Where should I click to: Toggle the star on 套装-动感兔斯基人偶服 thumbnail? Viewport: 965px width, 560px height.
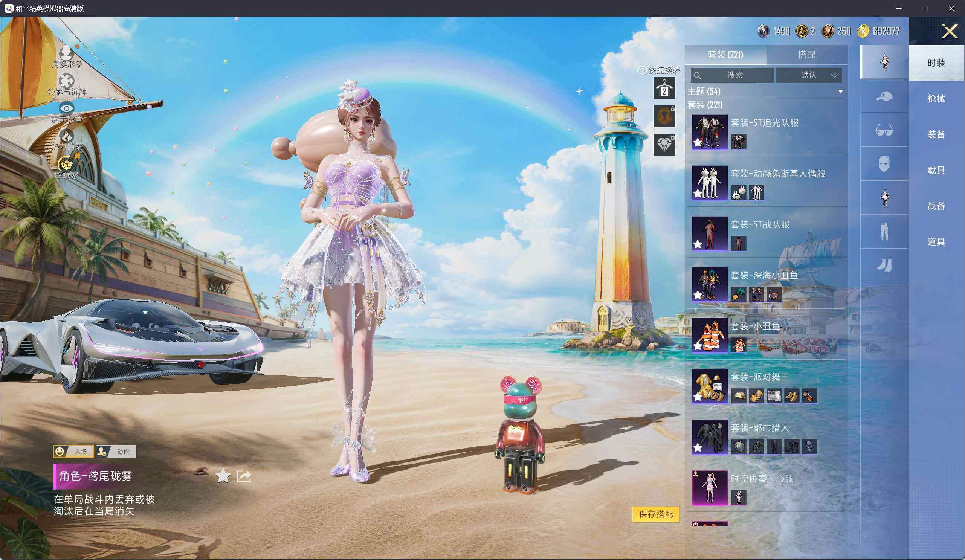pos(698,194)
